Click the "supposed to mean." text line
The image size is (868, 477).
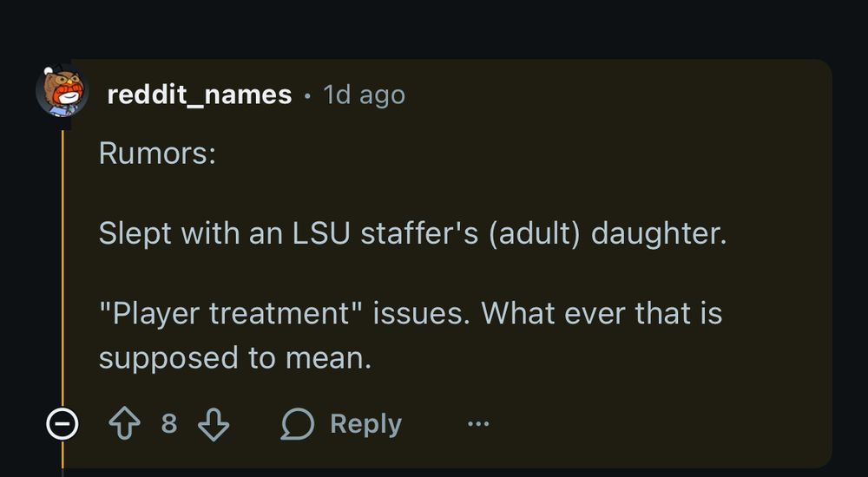point(234,357)
